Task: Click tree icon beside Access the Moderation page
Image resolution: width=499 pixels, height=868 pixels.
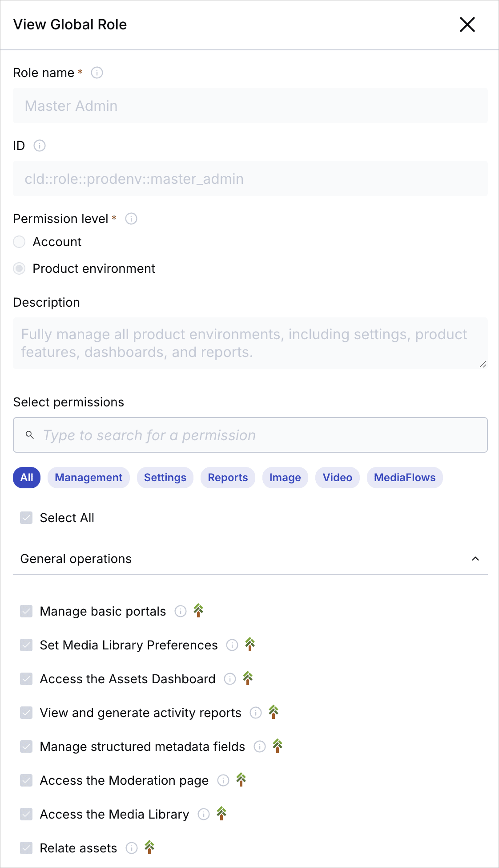Action: pos(241,780)
